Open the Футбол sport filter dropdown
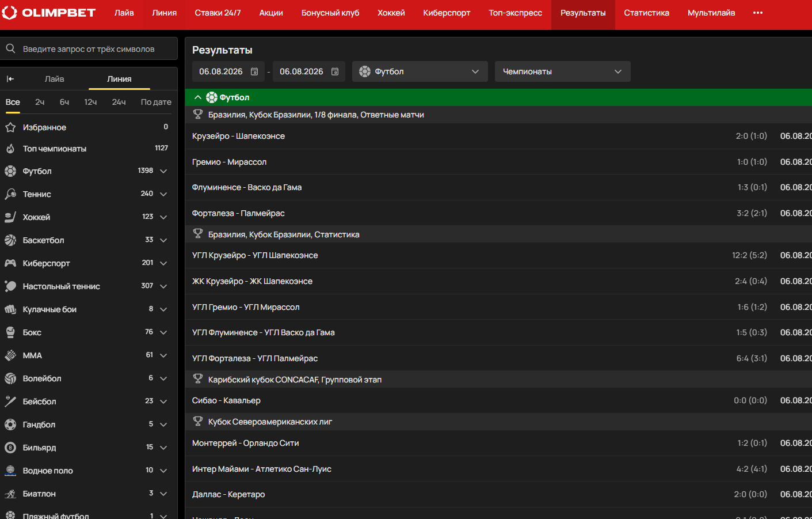Viewport: 812px width, 519px height. coord(420,71)
